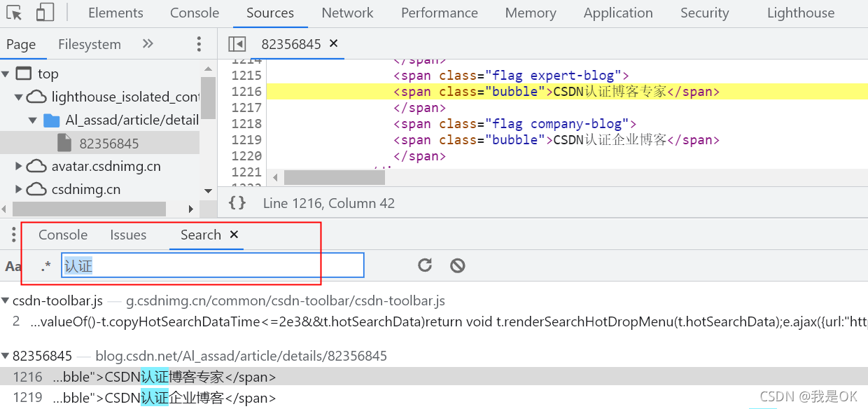Open the Elements panel tab
The image size is (868, 409).
point(115,13)
